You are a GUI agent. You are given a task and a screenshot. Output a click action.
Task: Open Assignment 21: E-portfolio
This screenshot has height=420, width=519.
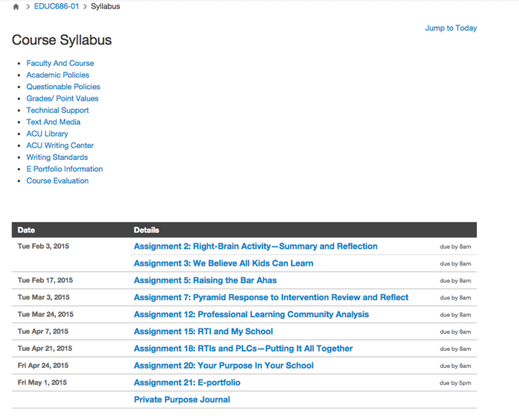pyautogui.click(x=187, y=382)
